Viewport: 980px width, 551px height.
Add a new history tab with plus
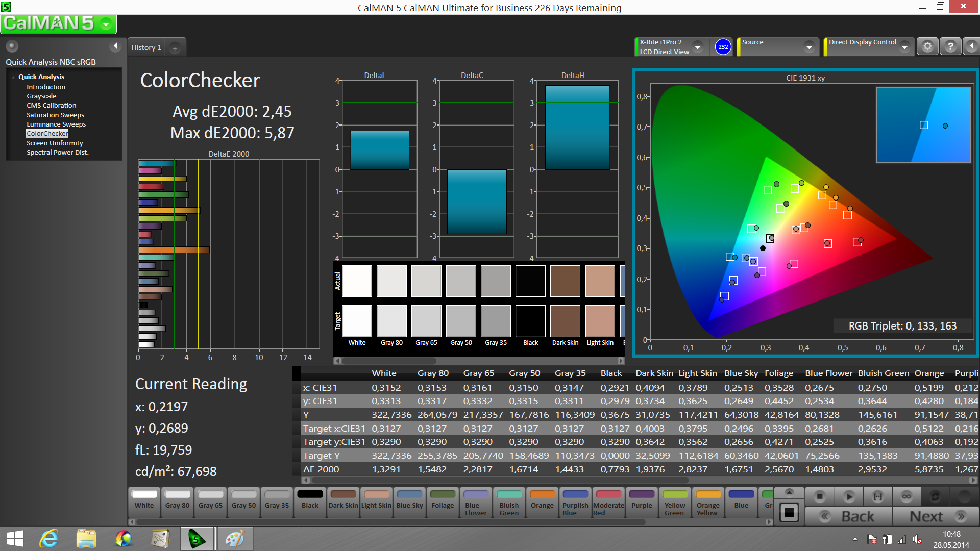(175, 48)
